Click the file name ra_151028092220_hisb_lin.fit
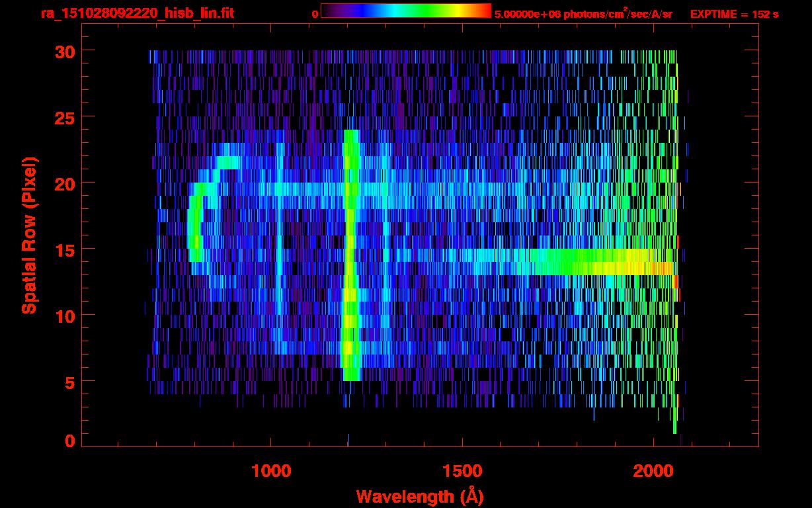This screenshot has width=812, height=508. [x=137, y=13]
